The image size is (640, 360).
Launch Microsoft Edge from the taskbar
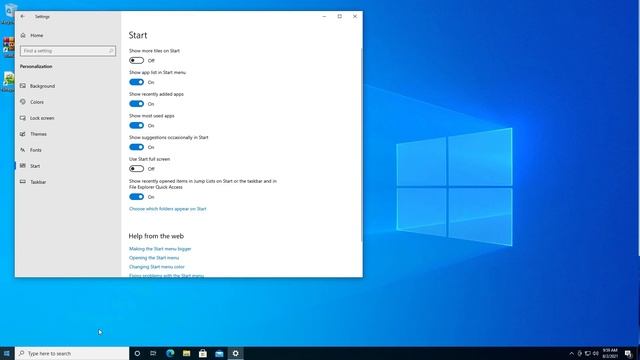[x=170, y=353]
